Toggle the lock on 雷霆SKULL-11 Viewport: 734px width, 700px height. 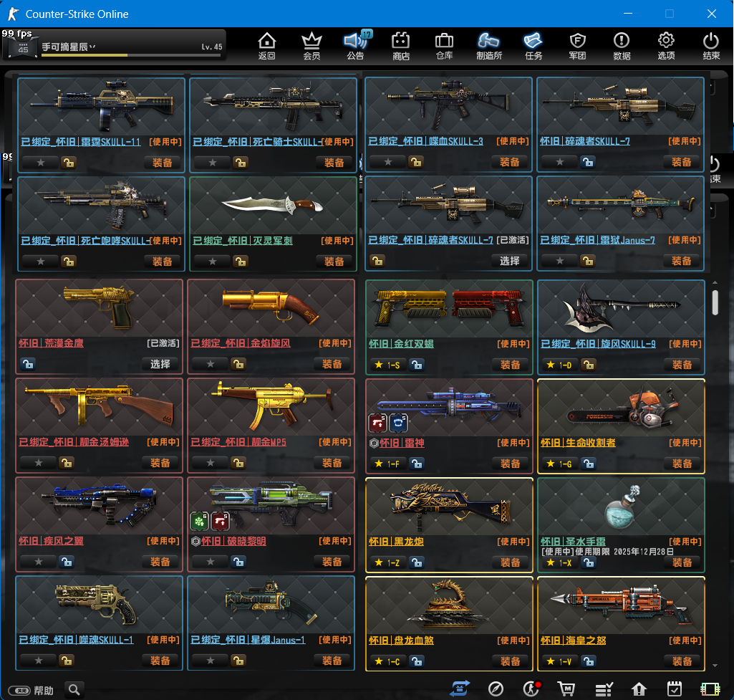click(69, 163)
